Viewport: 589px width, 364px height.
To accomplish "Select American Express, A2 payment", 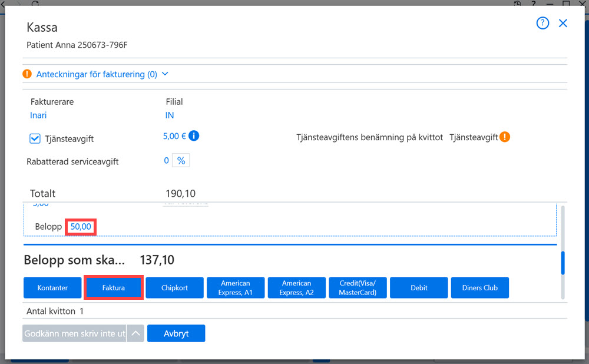I will pos(297,288).
